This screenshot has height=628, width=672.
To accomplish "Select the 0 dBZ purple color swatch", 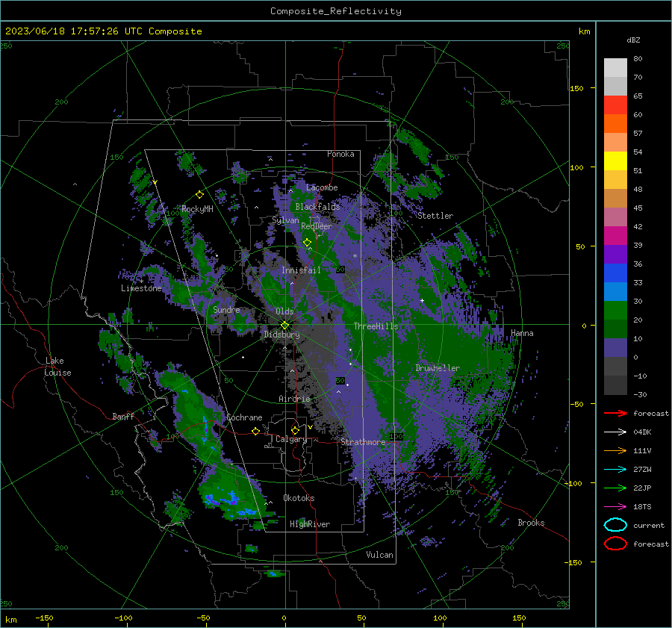I will [x=615, y=347].
